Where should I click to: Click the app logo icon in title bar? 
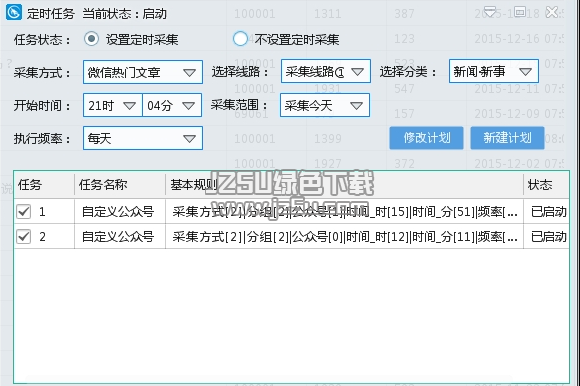14,12
